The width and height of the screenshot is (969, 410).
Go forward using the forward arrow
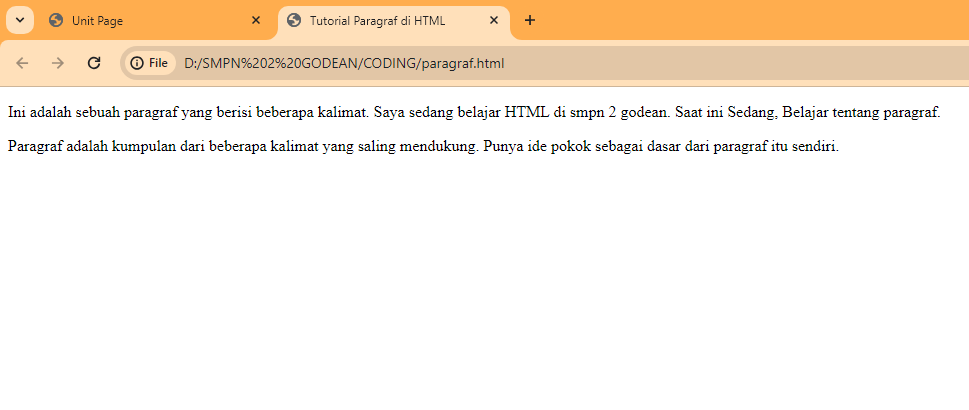(58, 63)
